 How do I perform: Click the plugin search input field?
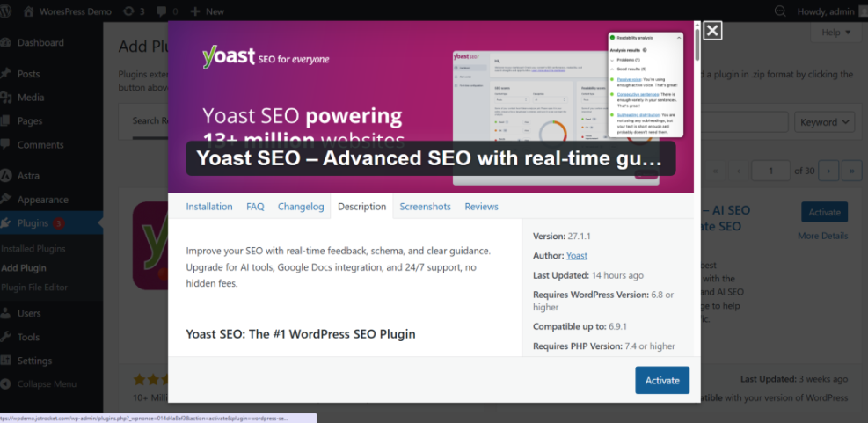(x=744, y=122)
